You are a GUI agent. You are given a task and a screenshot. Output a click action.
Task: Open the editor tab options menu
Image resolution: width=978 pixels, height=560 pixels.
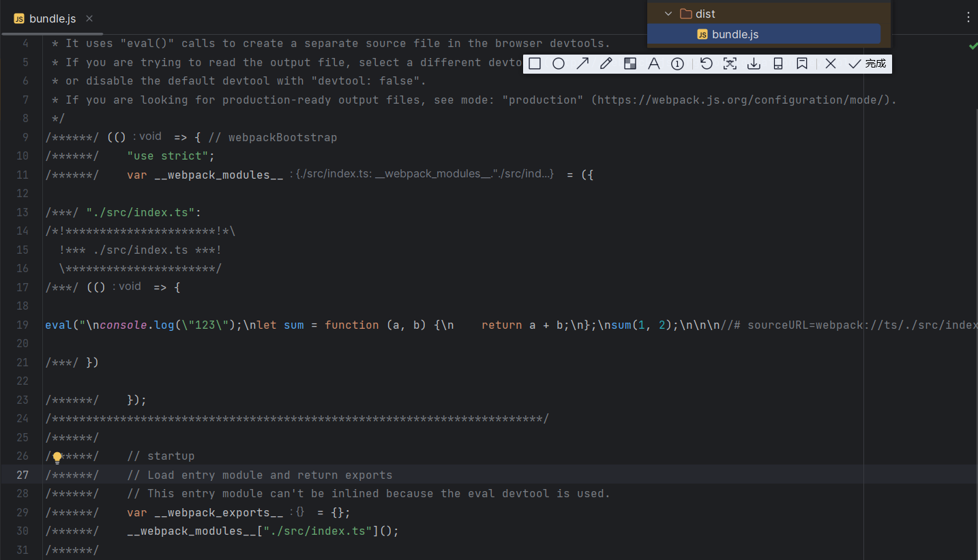click(968, 18)
